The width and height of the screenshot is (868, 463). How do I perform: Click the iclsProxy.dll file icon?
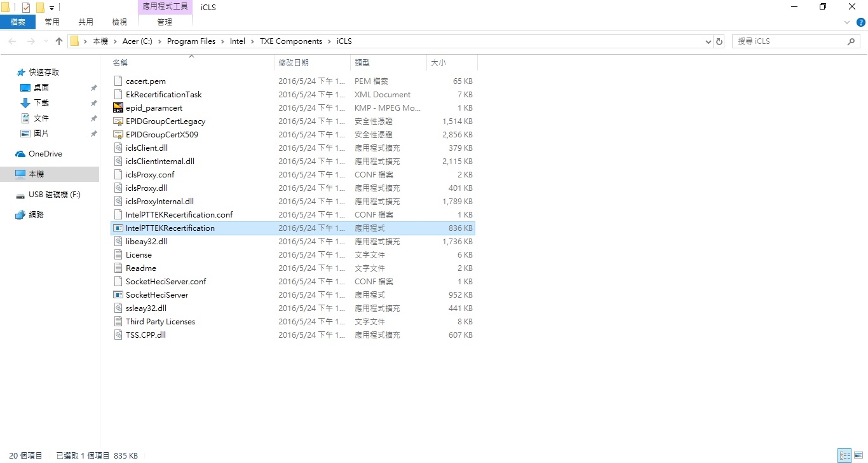(118, 188)
